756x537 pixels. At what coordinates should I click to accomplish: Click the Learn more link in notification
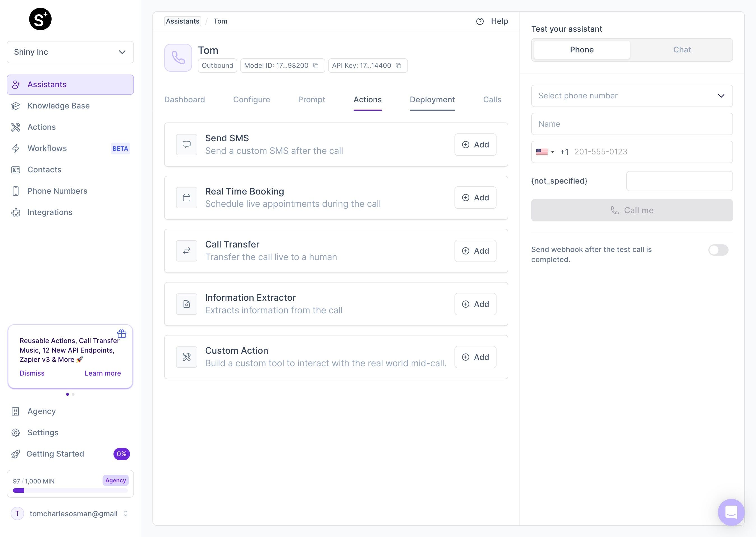pos(102,372)
